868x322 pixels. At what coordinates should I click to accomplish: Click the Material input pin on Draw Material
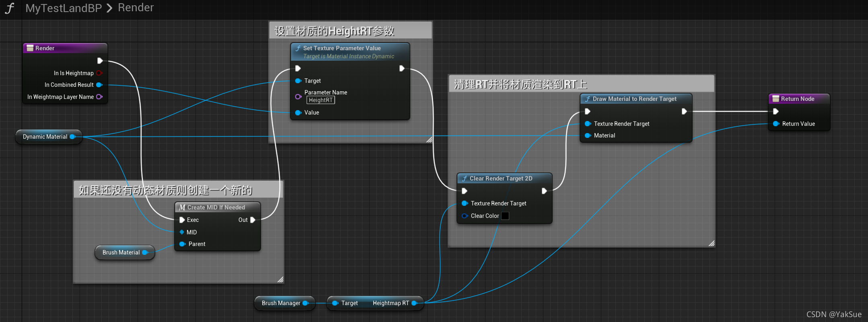[x=588, y=135]
